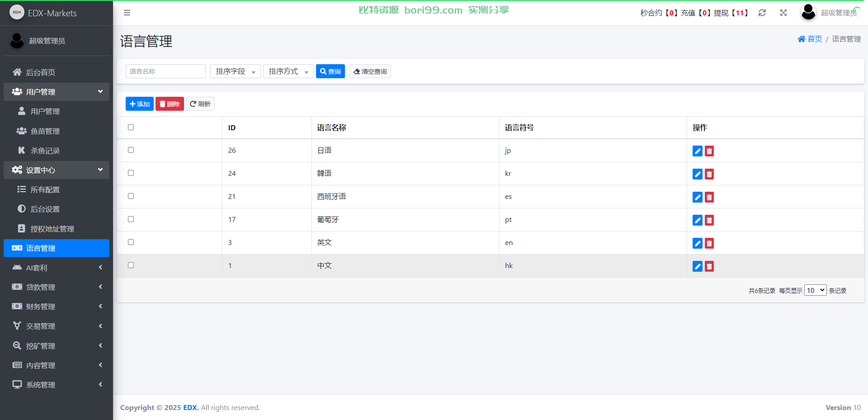Click the 刷新 refresh button
The height and width of the screenshot is (420, 868).
click(x=200, y=104)
